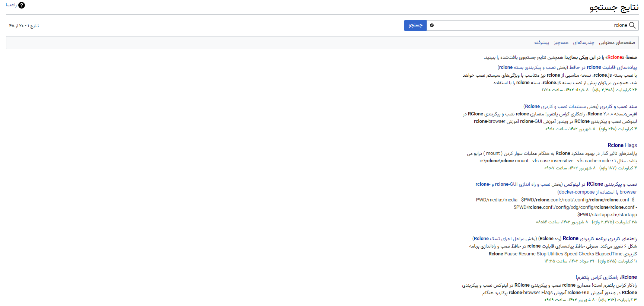Screen dimensions: 644x306
Task: Open Rclone، راهکاری کراس پلتفرم result
Action: coord(606,277)
